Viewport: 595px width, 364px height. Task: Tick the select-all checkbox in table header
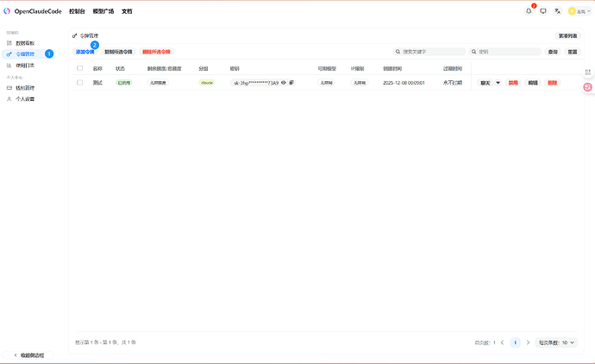pos(80,68)
